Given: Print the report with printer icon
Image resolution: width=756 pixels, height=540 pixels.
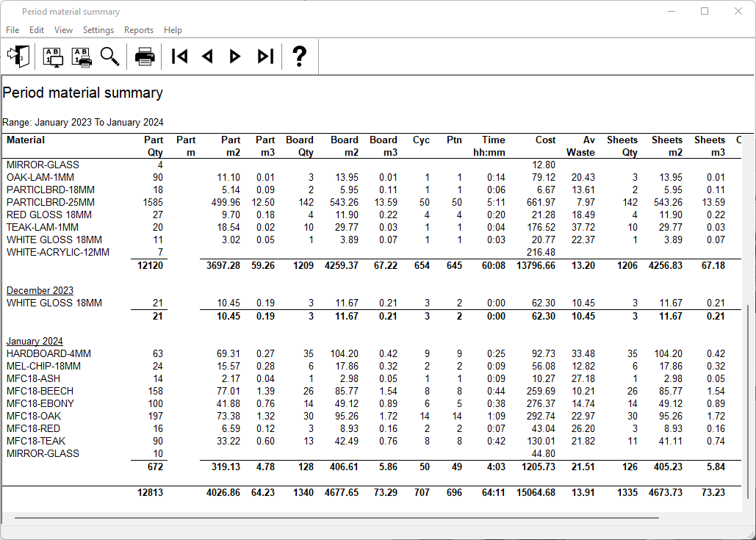Looking at the screenshot, I should (145, 57).
